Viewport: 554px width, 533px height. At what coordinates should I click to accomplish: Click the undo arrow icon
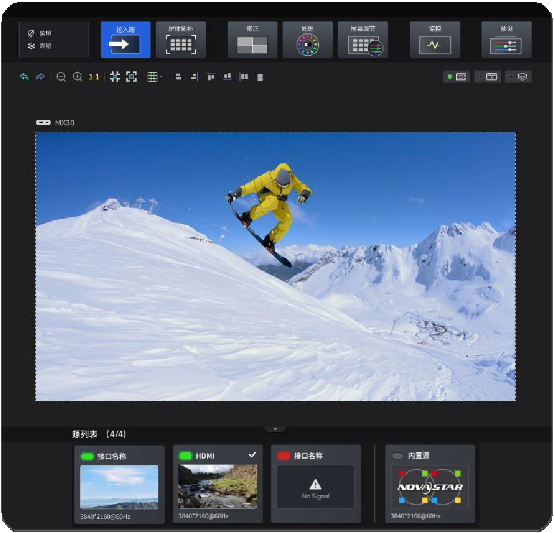click(24, 77)
